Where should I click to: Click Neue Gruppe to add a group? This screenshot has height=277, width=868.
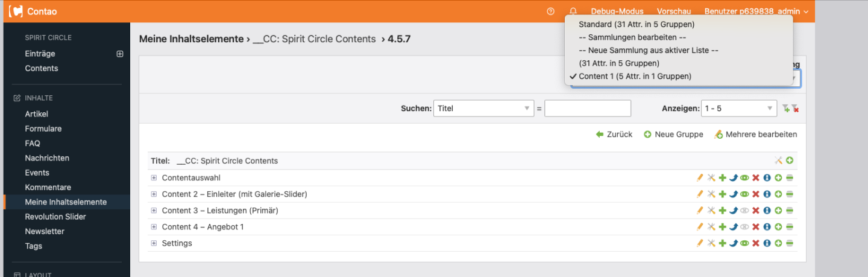(673, 135)
